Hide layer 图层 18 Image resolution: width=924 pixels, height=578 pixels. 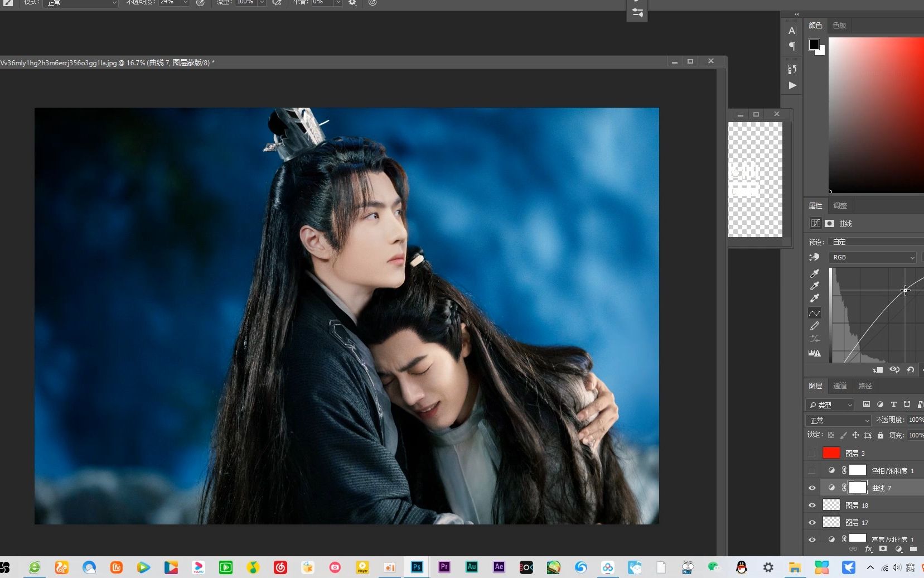click(x=812, y=505)
